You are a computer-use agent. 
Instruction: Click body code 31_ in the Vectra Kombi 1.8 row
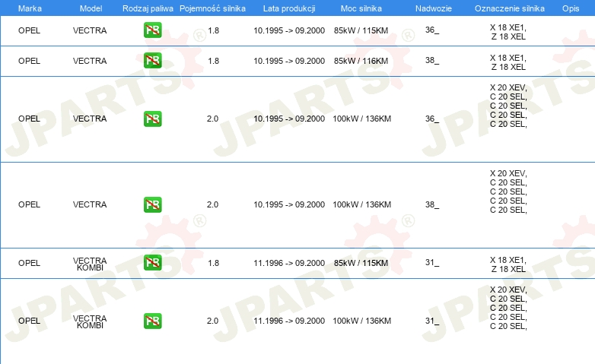tap(432, 262)
